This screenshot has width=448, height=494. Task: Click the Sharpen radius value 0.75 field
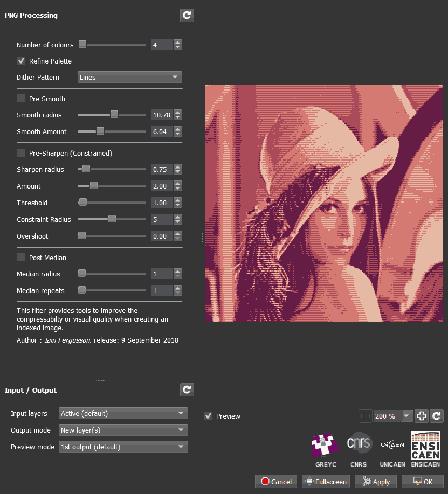162,169
